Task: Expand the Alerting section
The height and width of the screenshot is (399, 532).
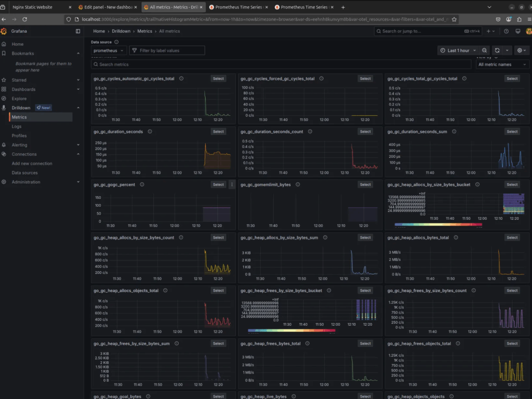Action: 78,145
